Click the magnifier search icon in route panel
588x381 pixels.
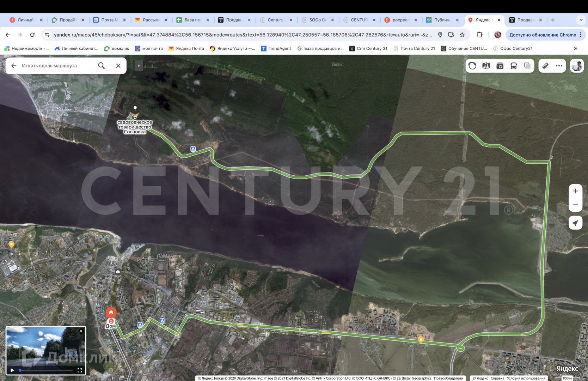(101, 66)
